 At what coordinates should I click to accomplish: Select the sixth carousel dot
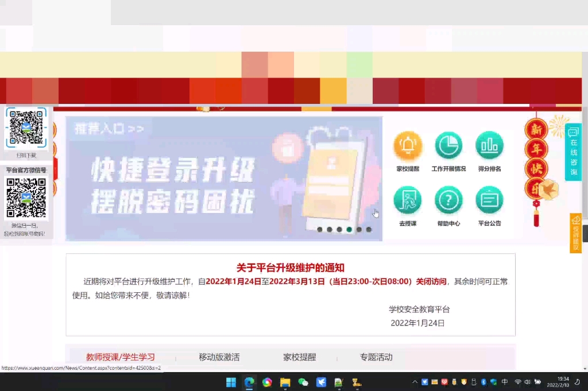click(x=369, y=230)
